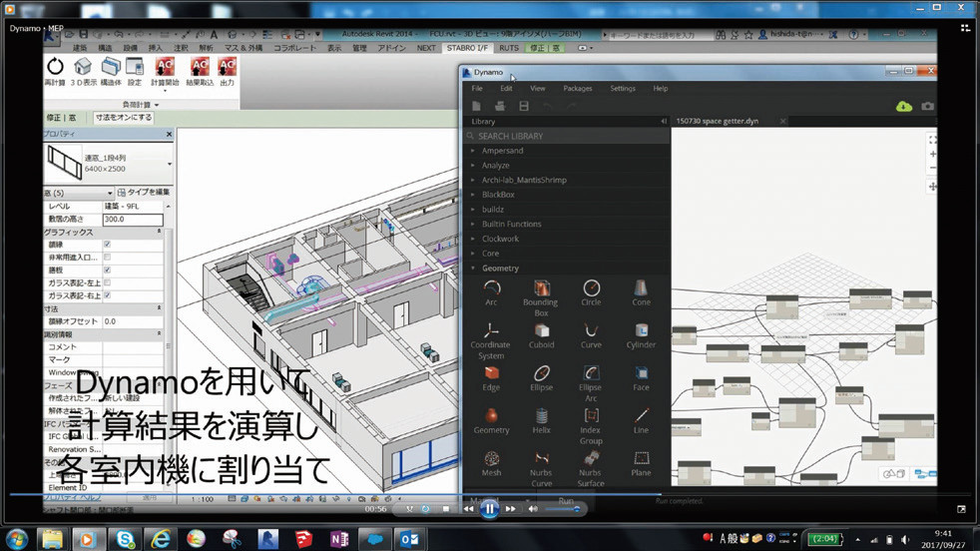Select the Plane node icon
The image size is (980, 551).
pos(641,458)
